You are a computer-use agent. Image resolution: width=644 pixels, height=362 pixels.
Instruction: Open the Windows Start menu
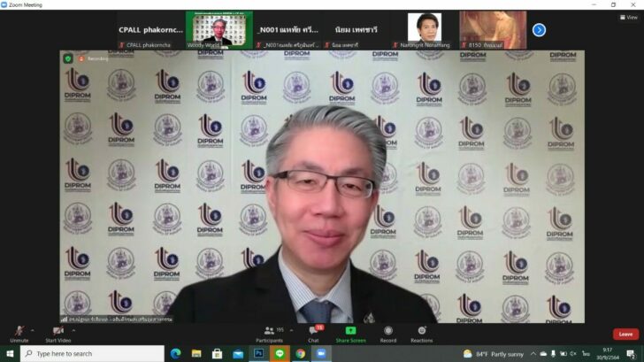click(x=10, y=354)
